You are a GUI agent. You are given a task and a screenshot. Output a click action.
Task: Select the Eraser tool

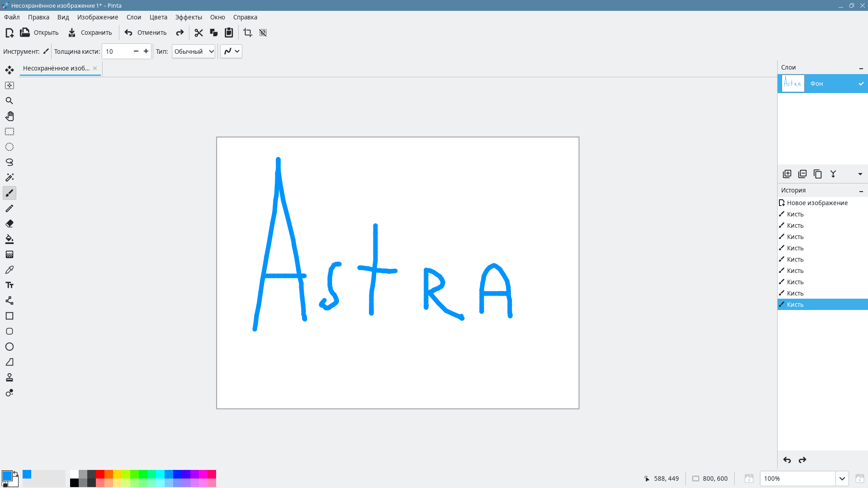pos(9,224)
